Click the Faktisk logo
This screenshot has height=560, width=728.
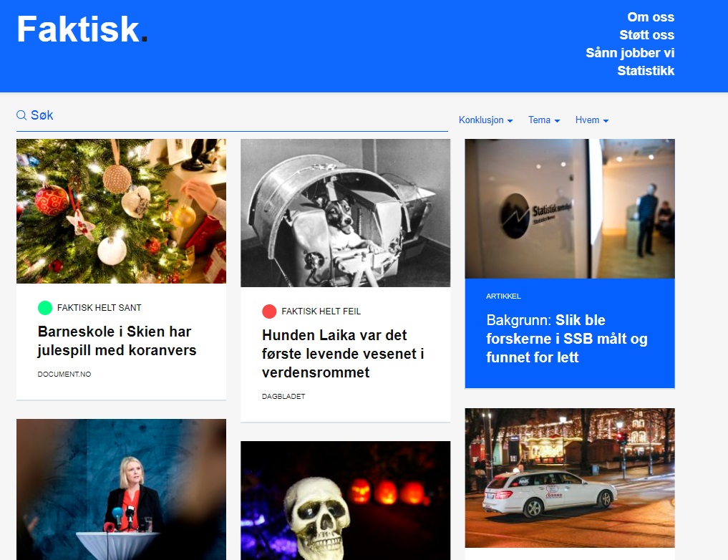coord(82,29)
